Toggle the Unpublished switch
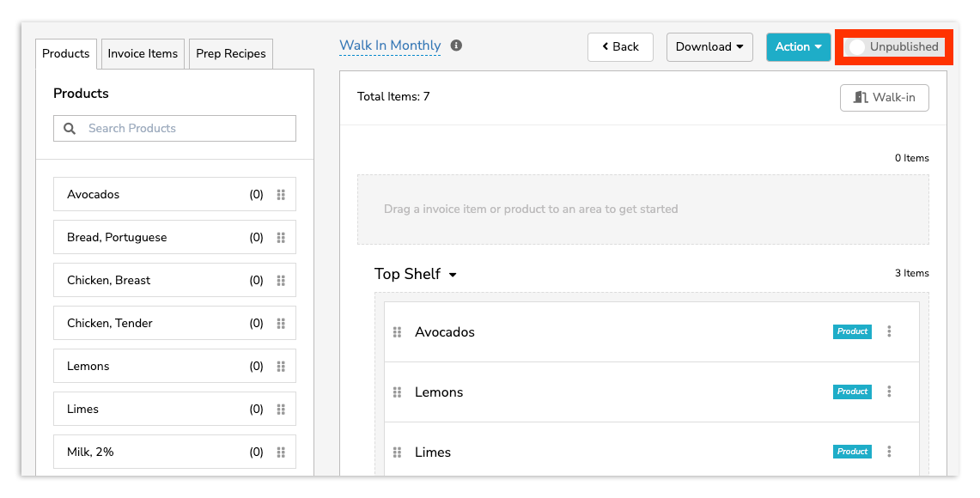 857,47
